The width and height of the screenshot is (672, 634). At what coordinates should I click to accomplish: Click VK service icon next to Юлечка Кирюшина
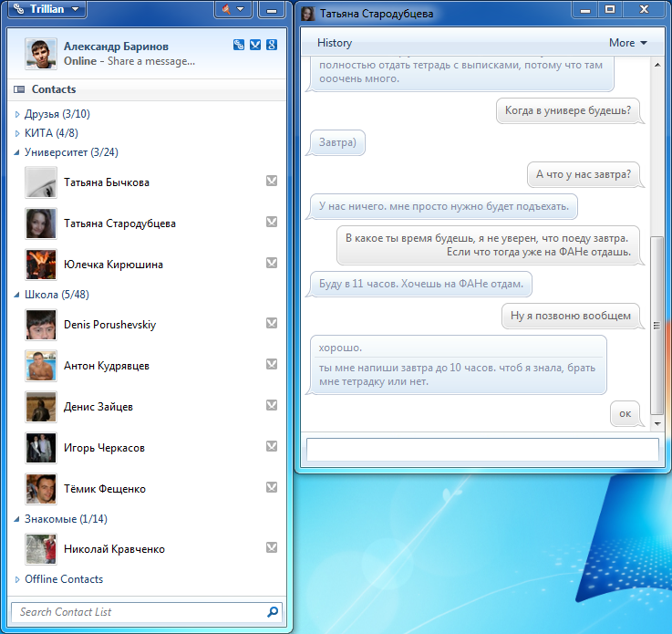point(272,263)
